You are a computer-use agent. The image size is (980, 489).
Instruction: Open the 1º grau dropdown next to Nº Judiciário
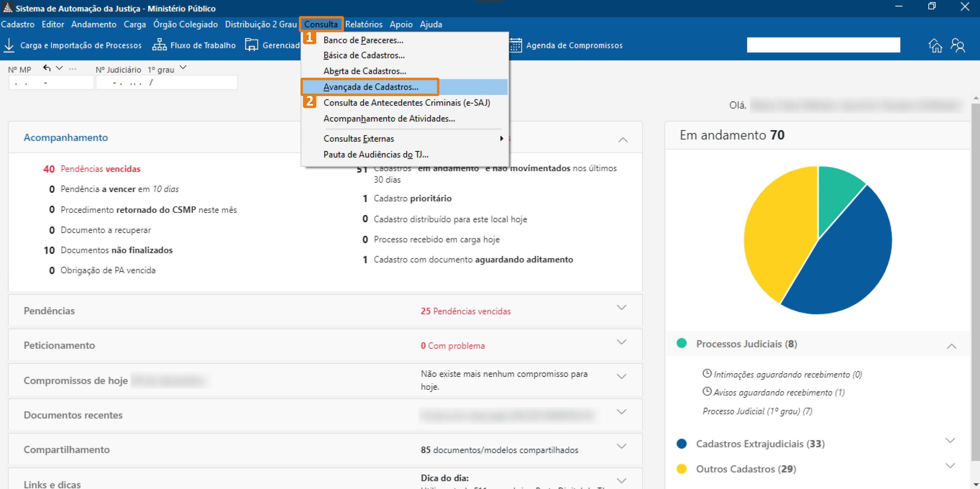click(183, 67)
